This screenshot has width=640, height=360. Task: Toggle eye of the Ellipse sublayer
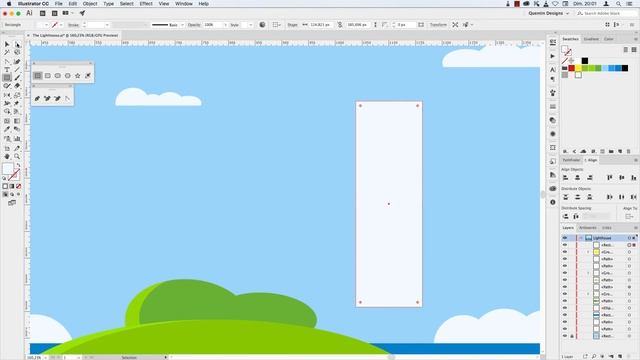[x=565, y=308]
